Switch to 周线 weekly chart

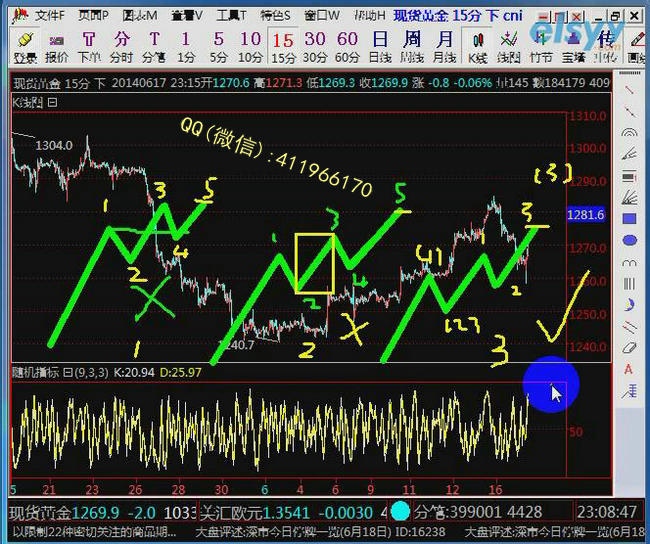[x=412, y=48]
